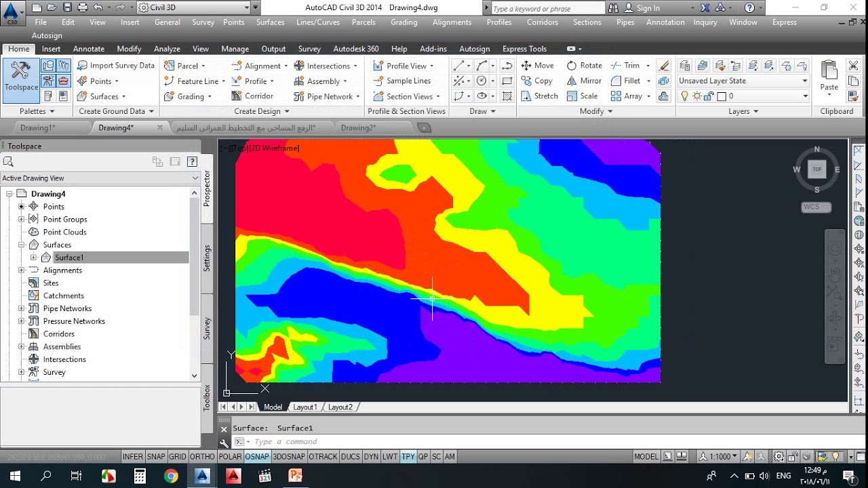
Task: Open the Corridors menu
Action: coord(542,22)
